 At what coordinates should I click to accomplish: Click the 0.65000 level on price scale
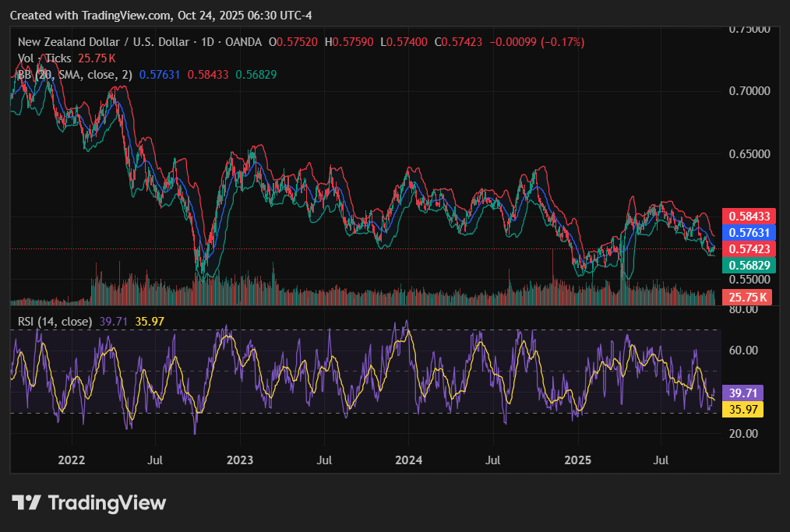(748, 154)
